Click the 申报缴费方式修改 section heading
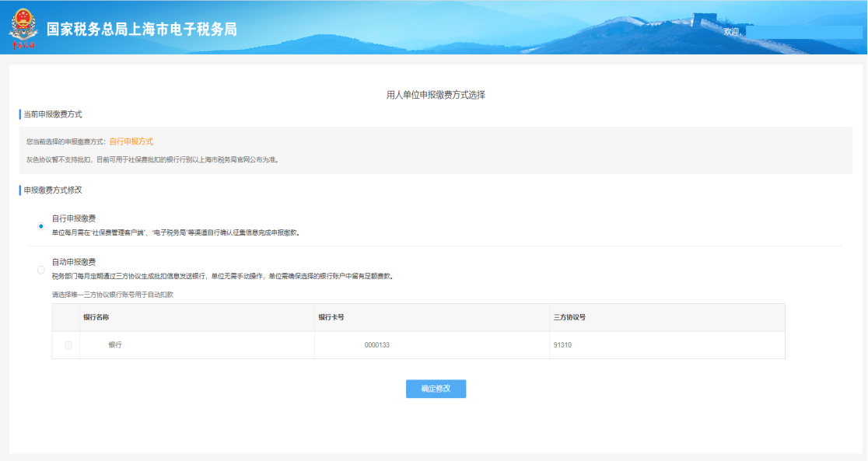This screenshot has width=868, height=461. click(52, 190)
